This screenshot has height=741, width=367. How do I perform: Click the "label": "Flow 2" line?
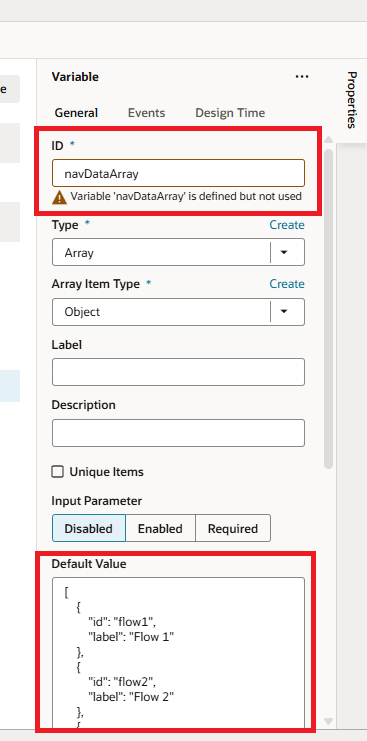pyautogui.click(x=131, y=696)
